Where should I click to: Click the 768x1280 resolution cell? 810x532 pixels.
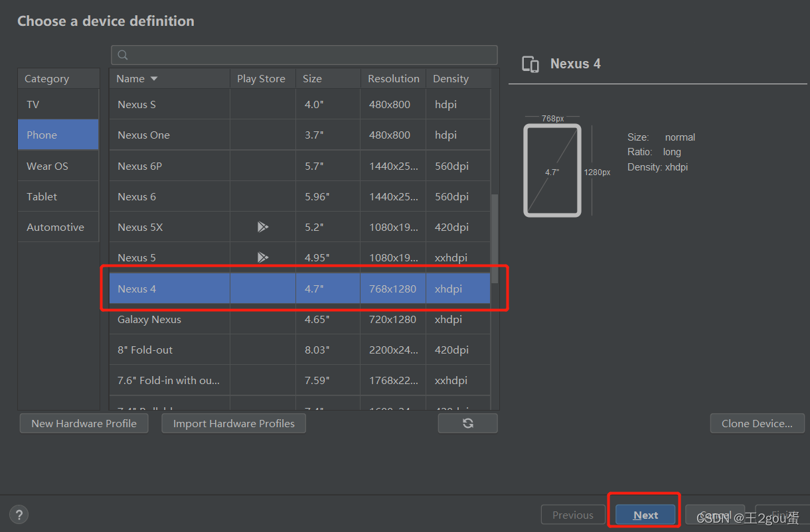(x=393, y=289)
